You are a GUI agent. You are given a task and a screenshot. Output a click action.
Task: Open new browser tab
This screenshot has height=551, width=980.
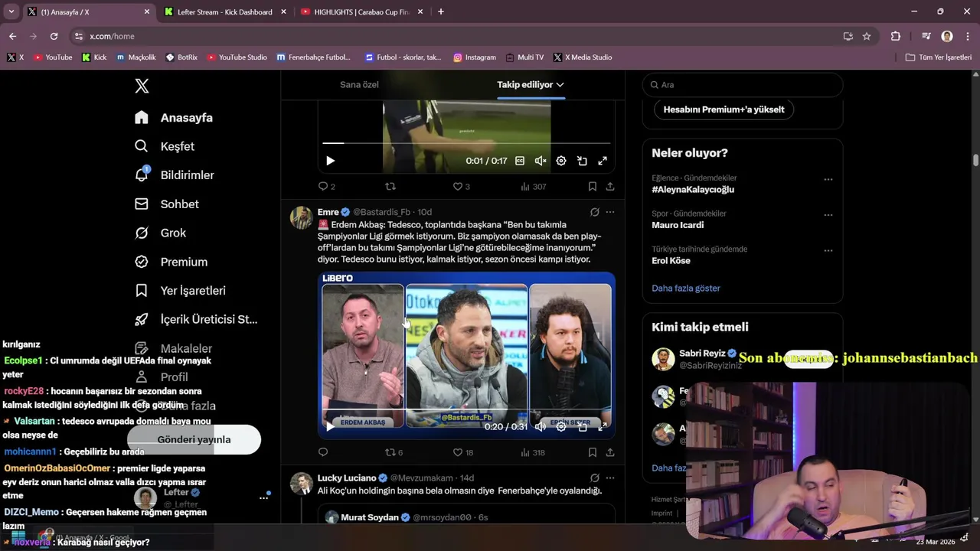click(x=440, y=11)
